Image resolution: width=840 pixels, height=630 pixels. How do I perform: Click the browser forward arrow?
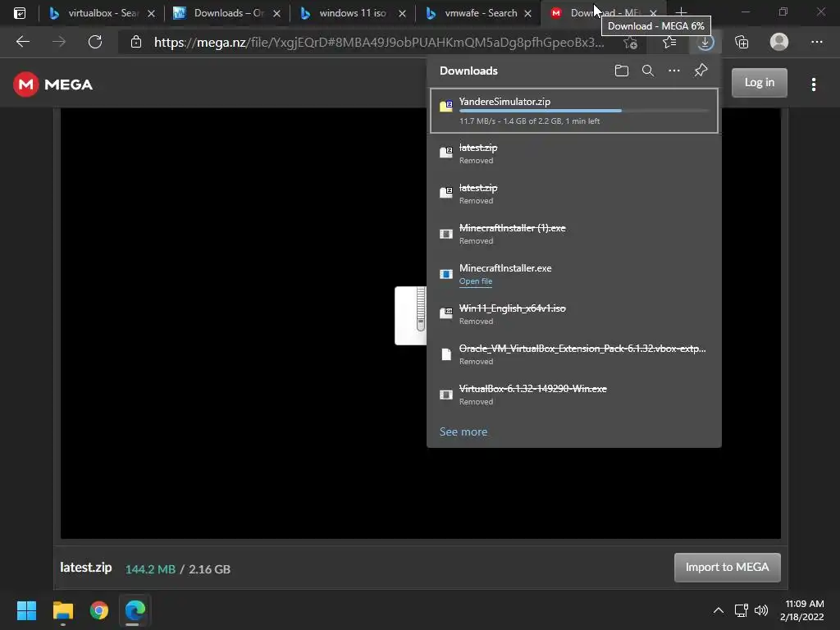(59, 42)
